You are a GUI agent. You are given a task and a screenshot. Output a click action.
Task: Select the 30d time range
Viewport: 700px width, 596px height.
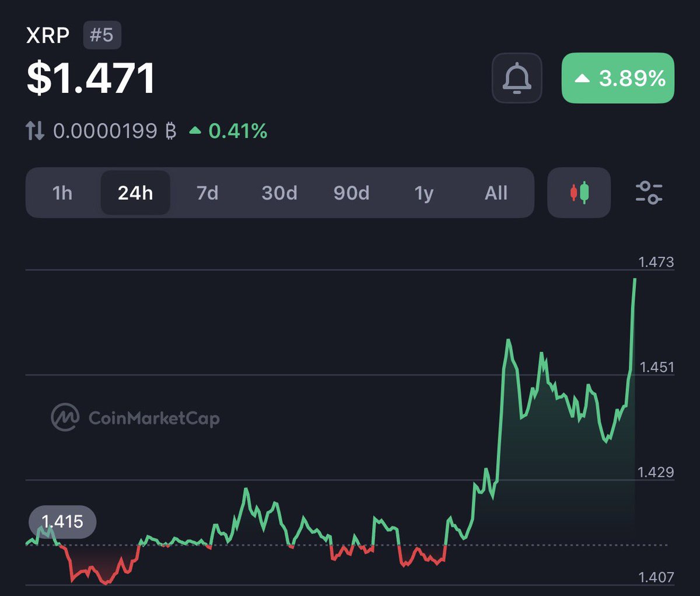(x=279, y=193)
